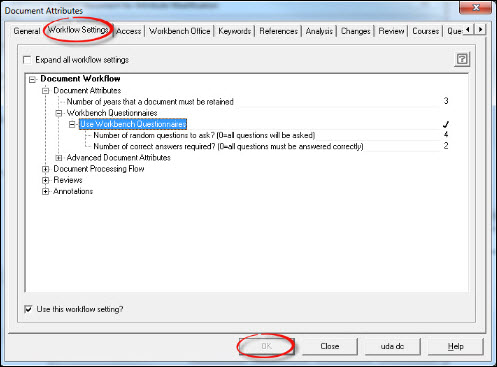
Task: Select the Courses tab
Action: tap(426, 31)
